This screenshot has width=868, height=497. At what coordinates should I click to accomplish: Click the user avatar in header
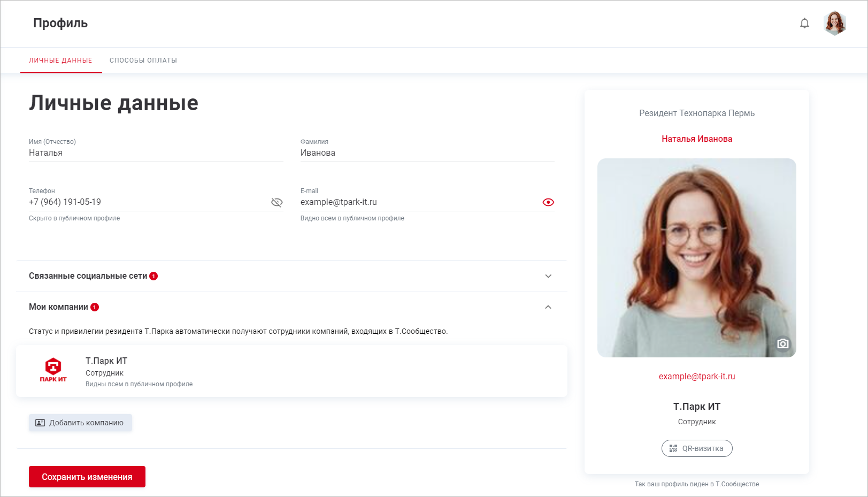point(835,23)
